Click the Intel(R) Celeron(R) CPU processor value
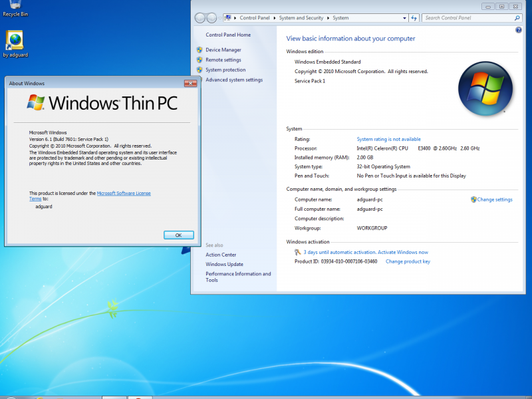 click(x=418, y=148)
